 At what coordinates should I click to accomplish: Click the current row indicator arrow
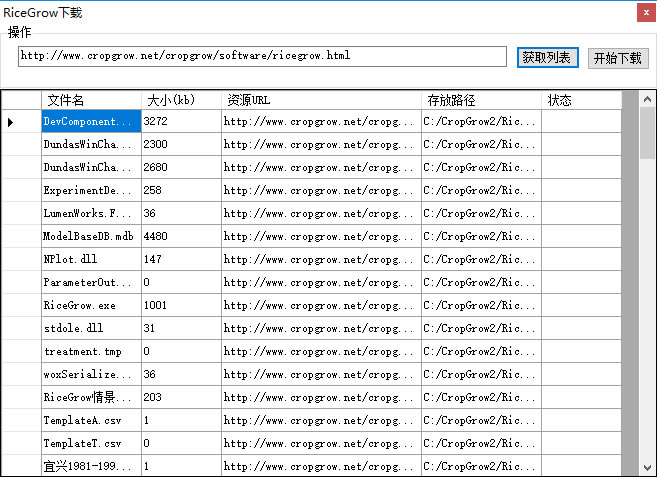coord(11,122)
